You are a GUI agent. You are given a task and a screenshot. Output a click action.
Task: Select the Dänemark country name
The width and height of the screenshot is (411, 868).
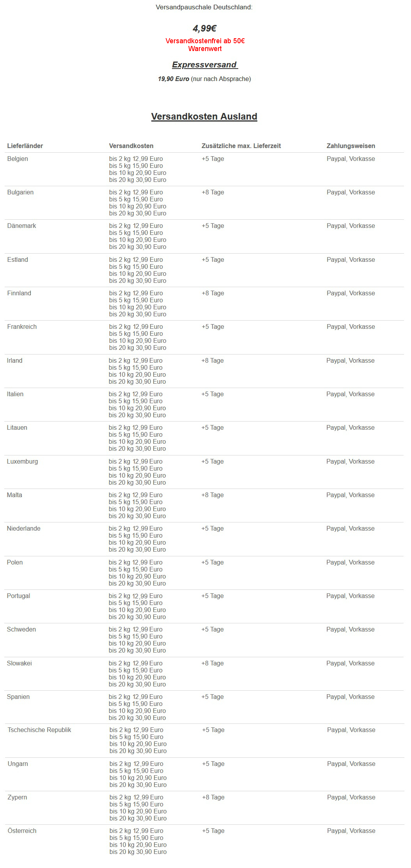pyautogui.click(x=21, y=226)
